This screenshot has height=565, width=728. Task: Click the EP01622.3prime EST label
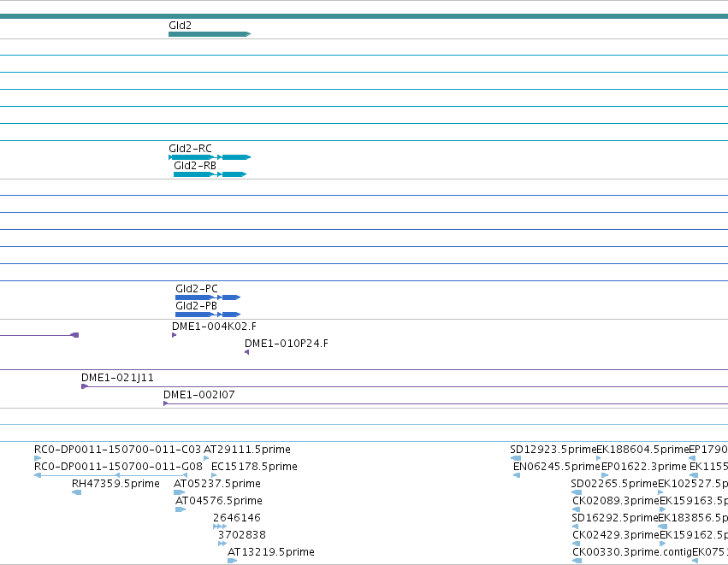(x=644, y=467)
